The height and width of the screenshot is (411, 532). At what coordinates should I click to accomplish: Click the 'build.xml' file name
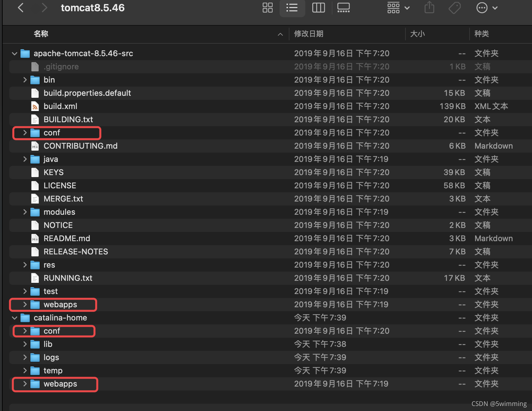coord(60,106)
